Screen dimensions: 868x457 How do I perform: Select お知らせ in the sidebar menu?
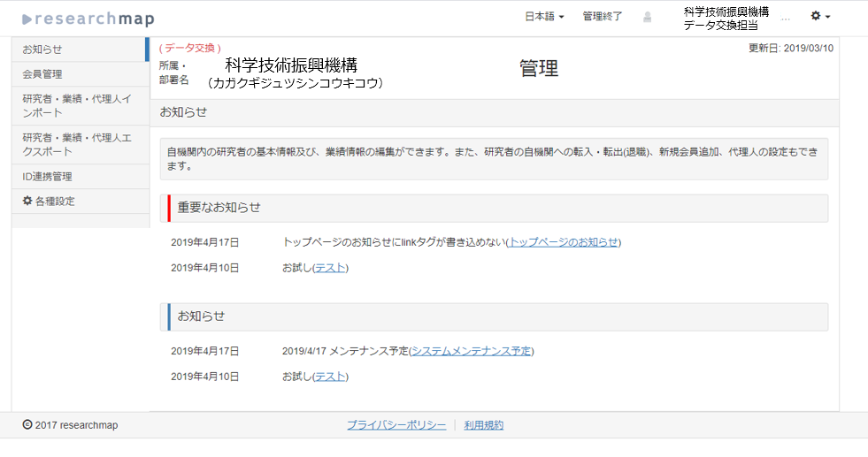click(x=81, y=50)
